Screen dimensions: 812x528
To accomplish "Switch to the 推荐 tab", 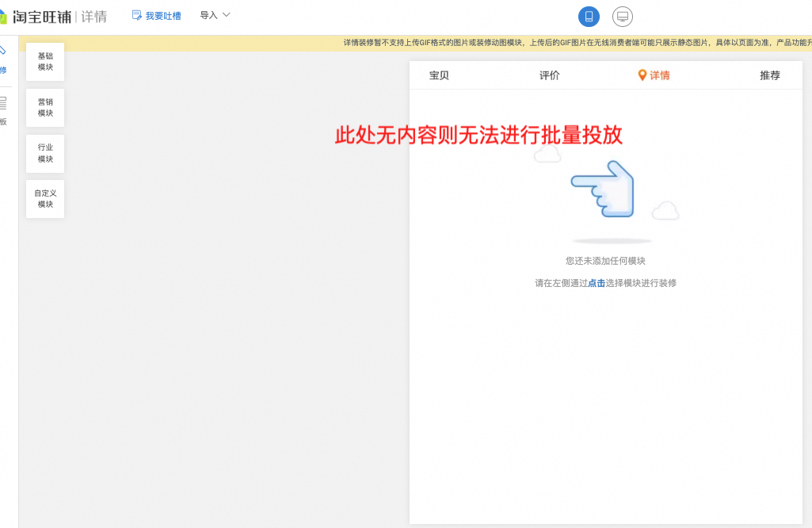I will (770, 75).
